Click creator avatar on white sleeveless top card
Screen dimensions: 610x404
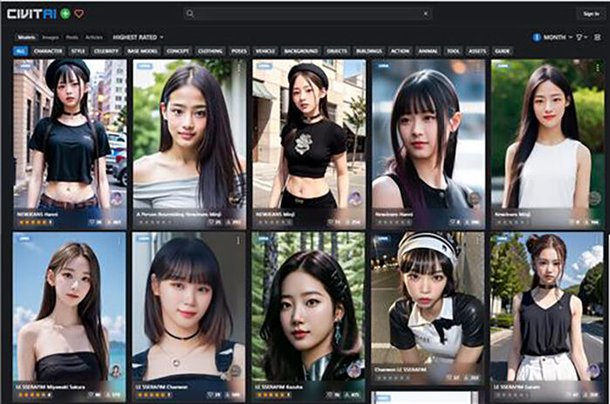[594, 198]
